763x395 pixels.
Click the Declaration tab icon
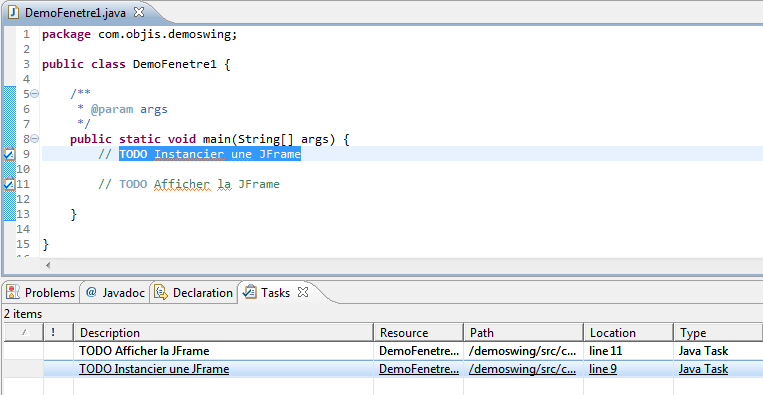click(x=161, y=292)
